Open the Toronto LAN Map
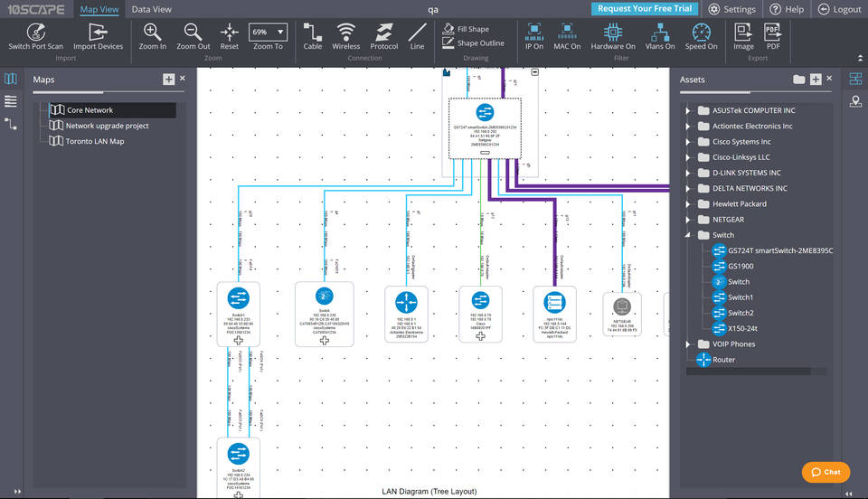The width and height of the screenshot is (868, 499). tap(94, 141)
